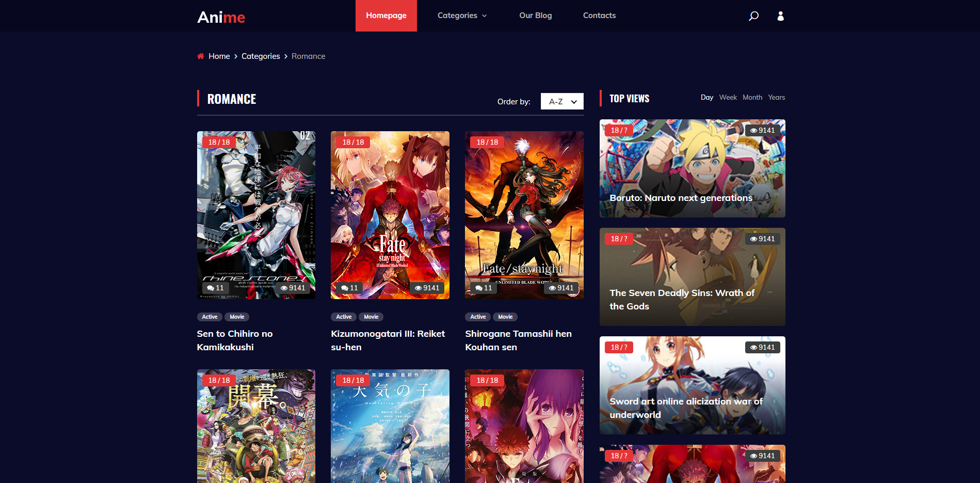Click Active tag under Sen to Chihiro
Viewport: 980px width, 483px height.
pyautogui.click(x=210, y=317)
